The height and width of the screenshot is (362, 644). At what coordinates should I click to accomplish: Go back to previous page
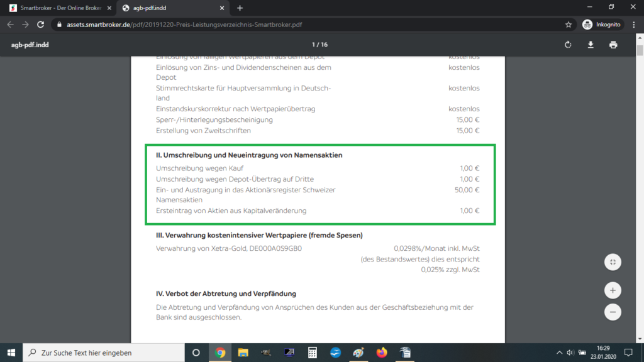10,25
